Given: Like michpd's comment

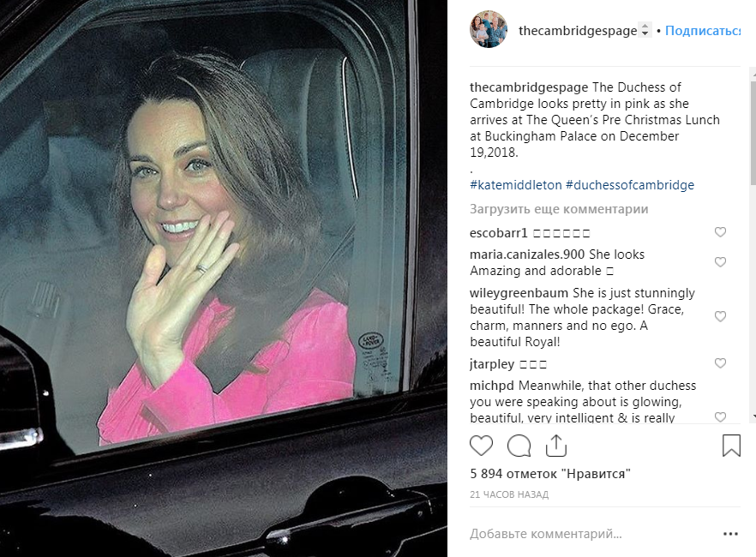Looking at the screenshot, I should (720, 416).
